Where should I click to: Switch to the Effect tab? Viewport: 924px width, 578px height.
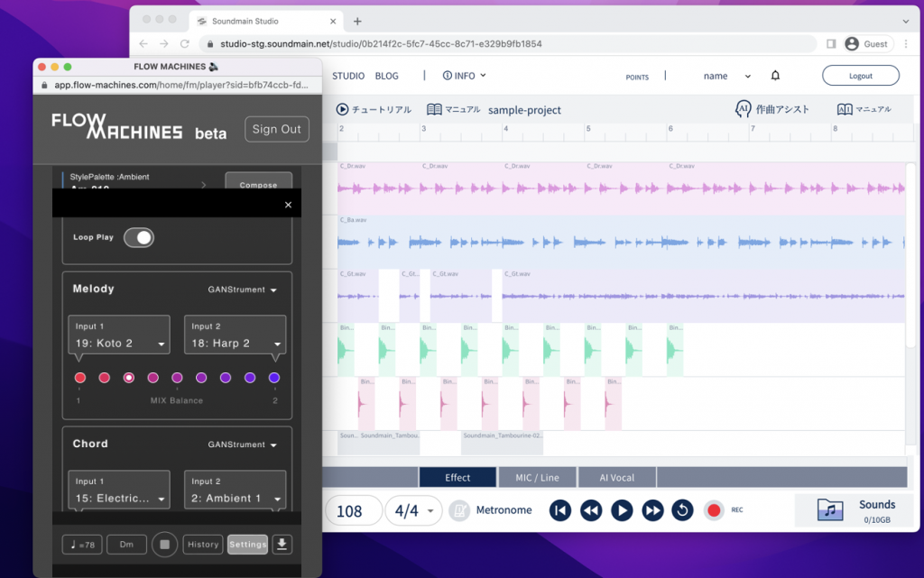pos(457,477)
